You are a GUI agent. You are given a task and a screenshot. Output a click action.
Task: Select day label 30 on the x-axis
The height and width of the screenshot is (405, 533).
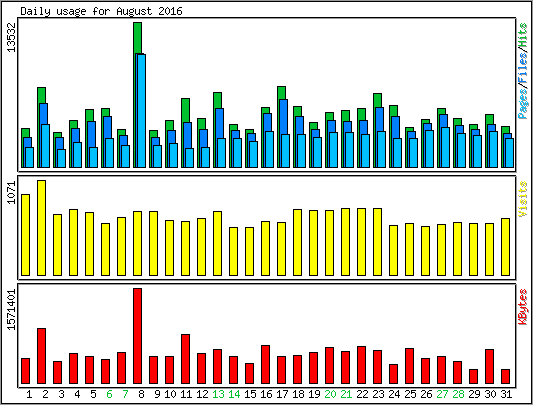[490, 394]
